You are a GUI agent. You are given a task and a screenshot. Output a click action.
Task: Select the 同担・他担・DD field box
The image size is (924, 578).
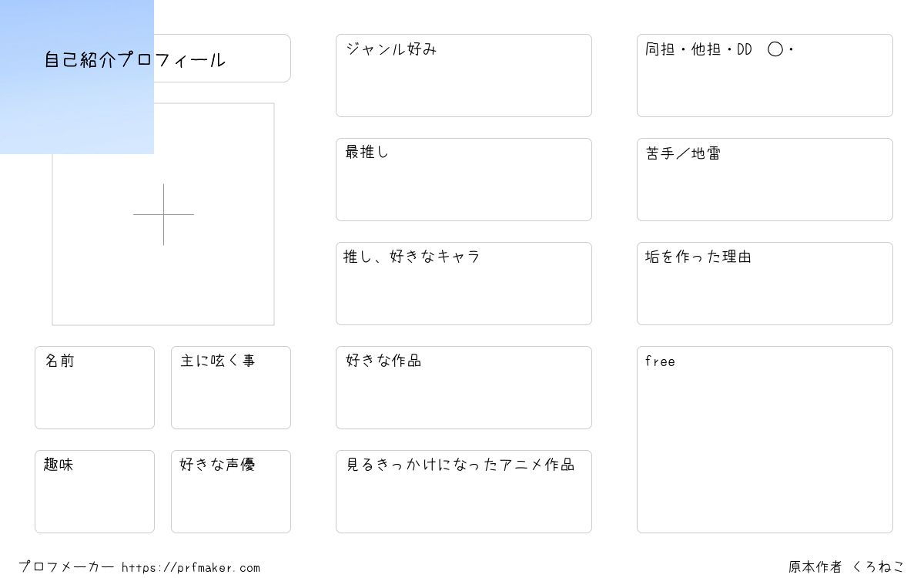(x=765, y=76)
